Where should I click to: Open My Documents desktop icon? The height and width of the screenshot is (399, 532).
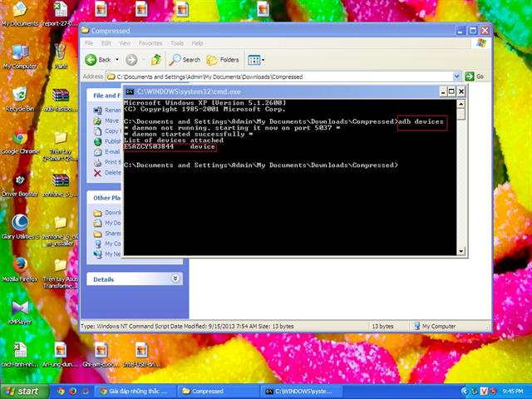20,14
